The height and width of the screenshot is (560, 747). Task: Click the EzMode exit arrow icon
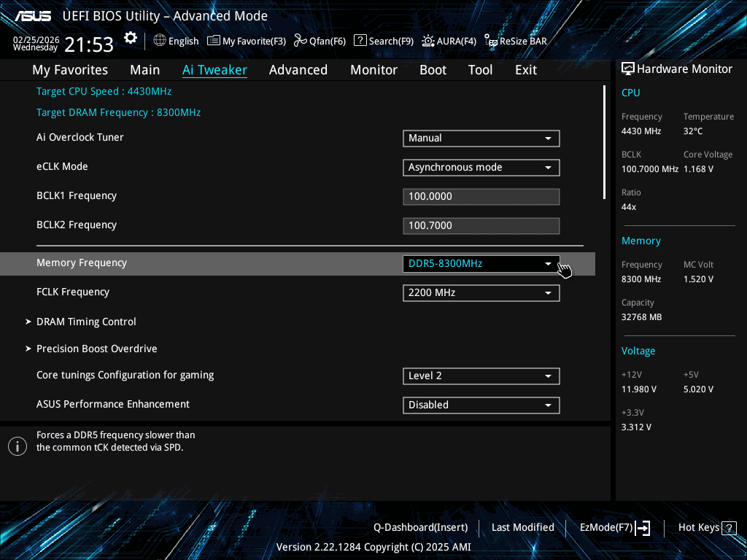click(643, 528)
